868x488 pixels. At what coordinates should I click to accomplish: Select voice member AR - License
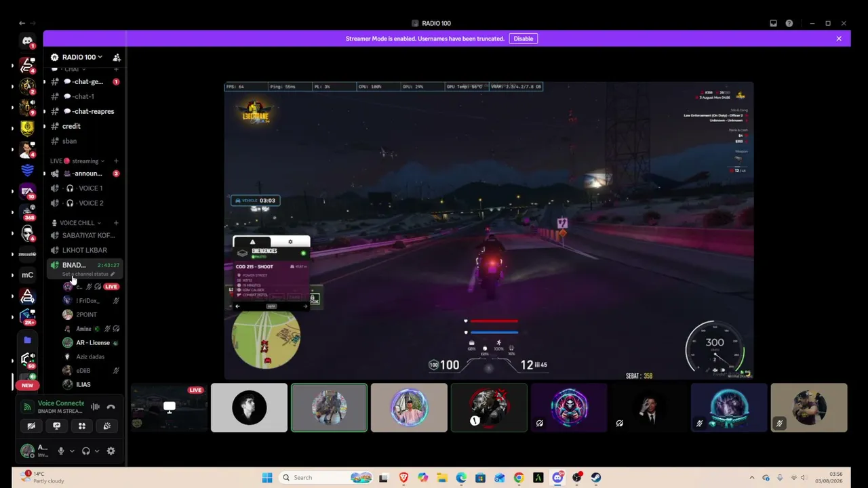click(91, 342)
